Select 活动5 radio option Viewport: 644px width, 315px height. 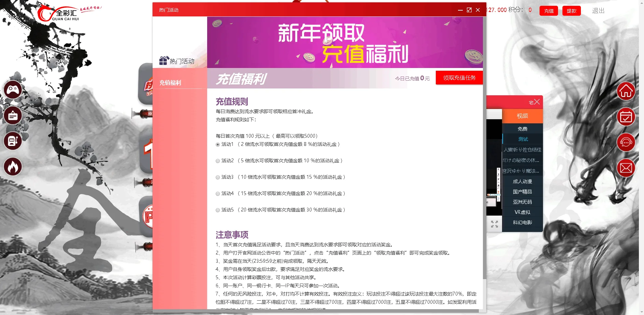pos(218,210)
